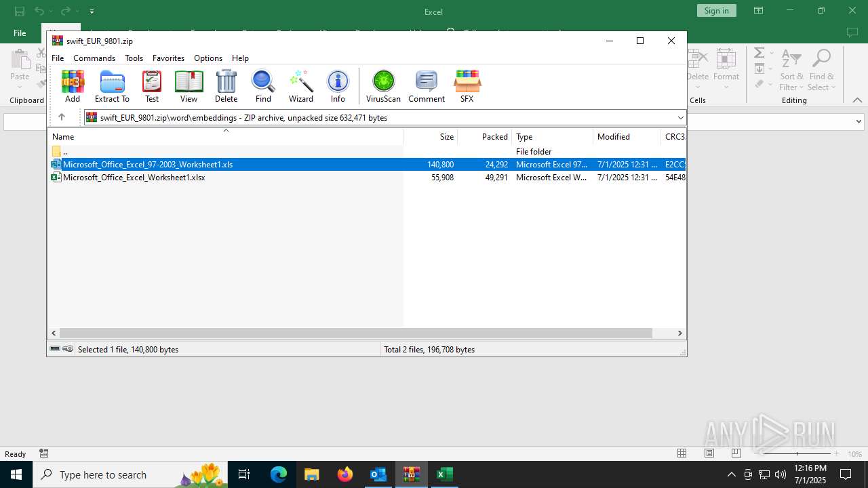Save the Excel workbook icon
Viewport: 868px width, 488px height.
coord(19,11)
